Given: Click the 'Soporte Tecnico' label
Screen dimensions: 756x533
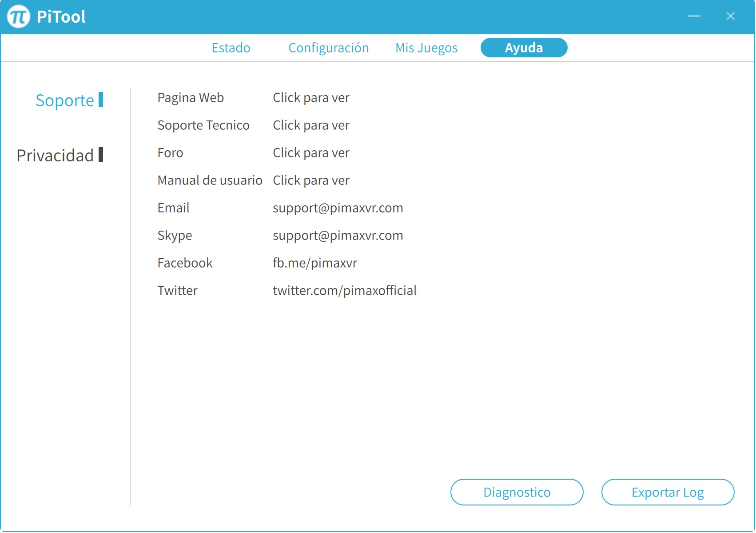Looking at the screenshot, I should point(203,125).
